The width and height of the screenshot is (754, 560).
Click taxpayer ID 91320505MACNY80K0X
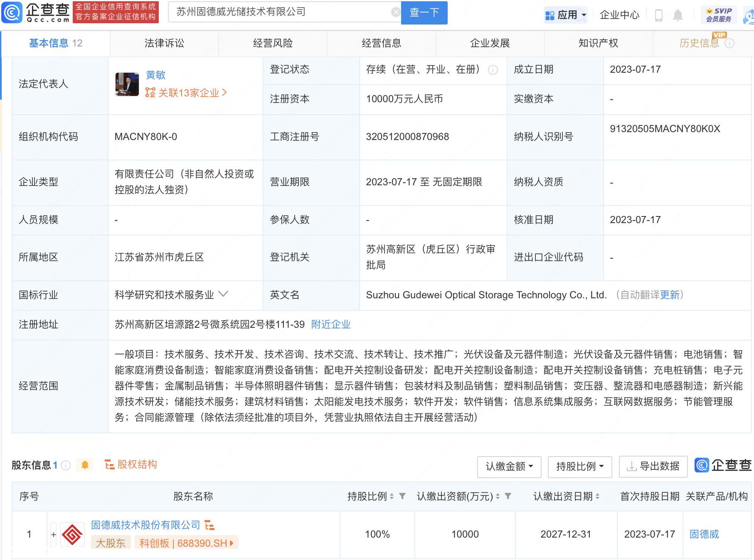665,129
